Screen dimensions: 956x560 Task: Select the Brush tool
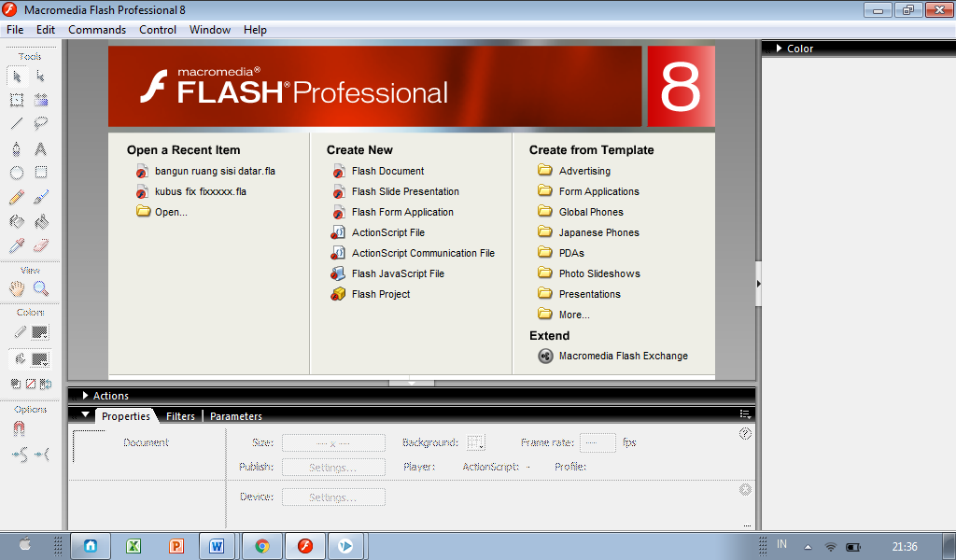click(41, 197)
